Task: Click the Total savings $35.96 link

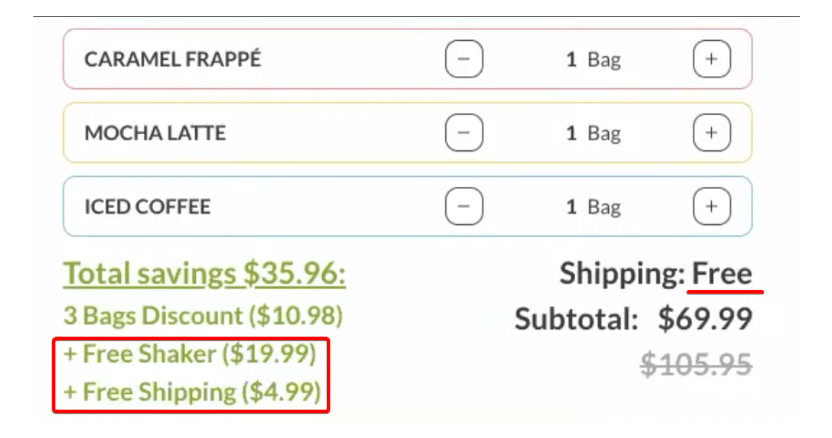Action: [x=204, y=274]
